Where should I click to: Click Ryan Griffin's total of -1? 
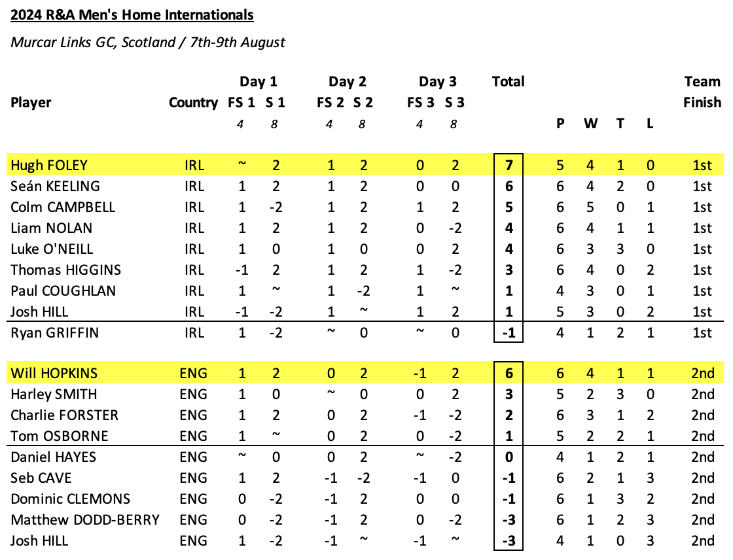(508, 333)
